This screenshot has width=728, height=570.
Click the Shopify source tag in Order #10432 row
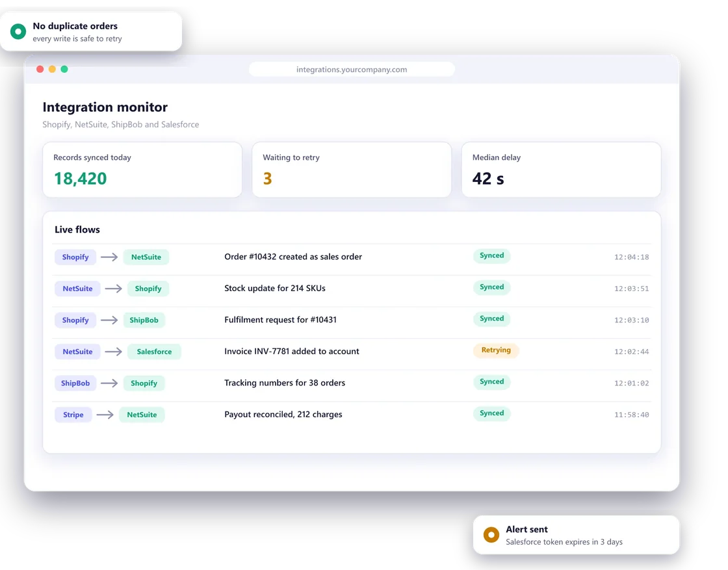click(x=75, y=257)
